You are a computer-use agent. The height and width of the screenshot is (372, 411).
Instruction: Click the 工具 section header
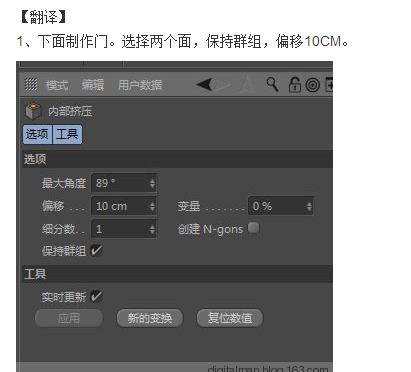point(178,274)
